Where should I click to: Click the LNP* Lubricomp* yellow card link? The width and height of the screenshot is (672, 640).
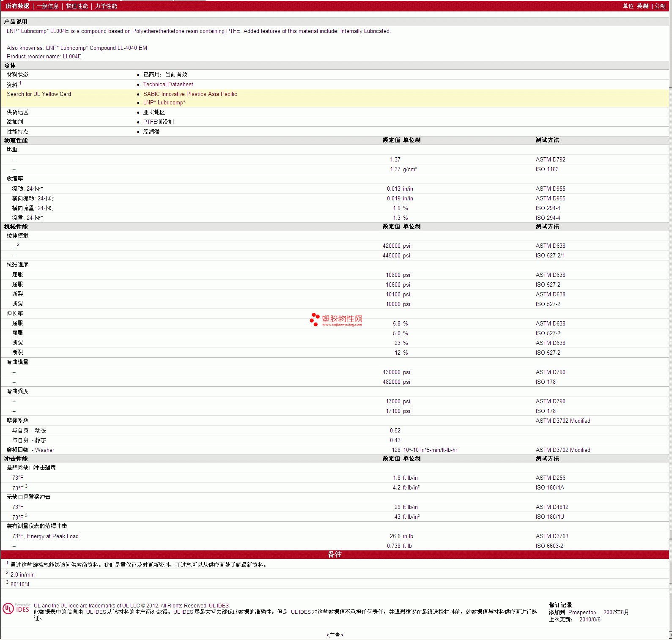[x=164, y=103]
